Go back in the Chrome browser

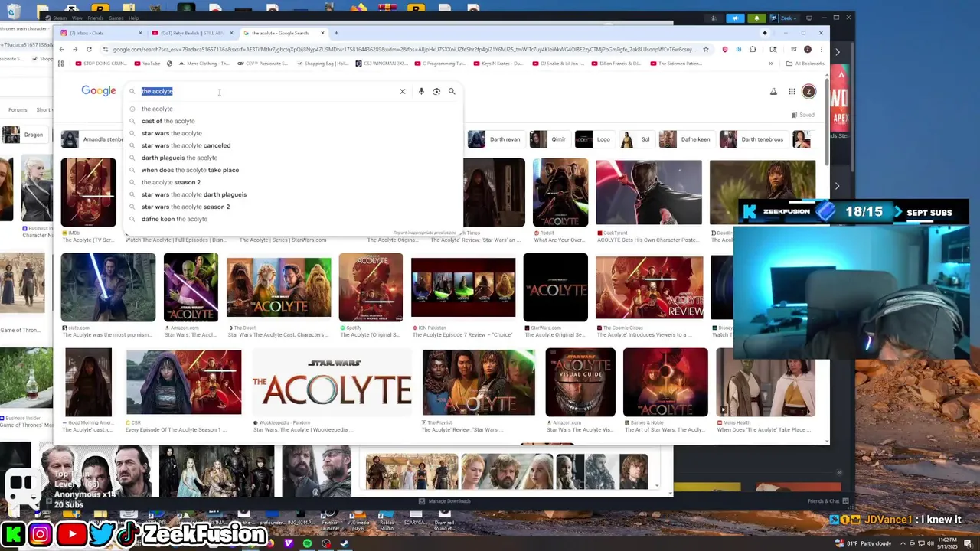pos(62,49)
